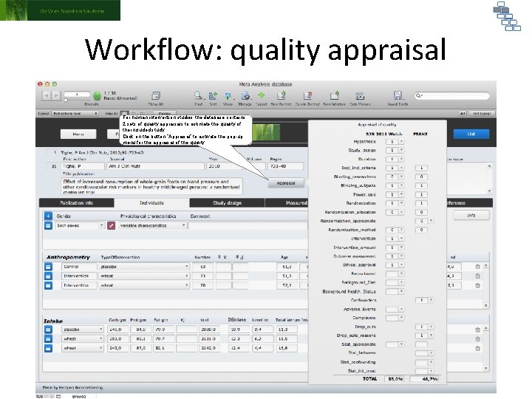This screenshot has height=399, width=532.
Task: Click the Gender row Comment field
Action: pos(248,225)
